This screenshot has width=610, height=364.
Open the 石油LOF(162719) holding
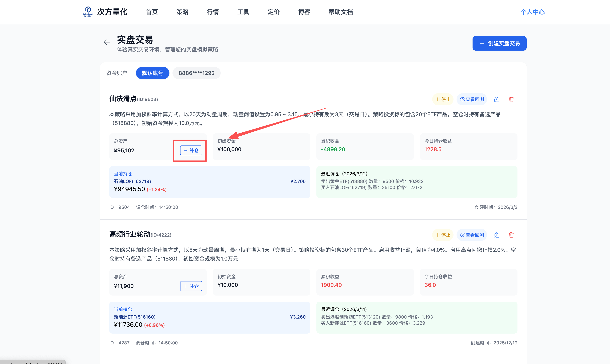[132, 181]
